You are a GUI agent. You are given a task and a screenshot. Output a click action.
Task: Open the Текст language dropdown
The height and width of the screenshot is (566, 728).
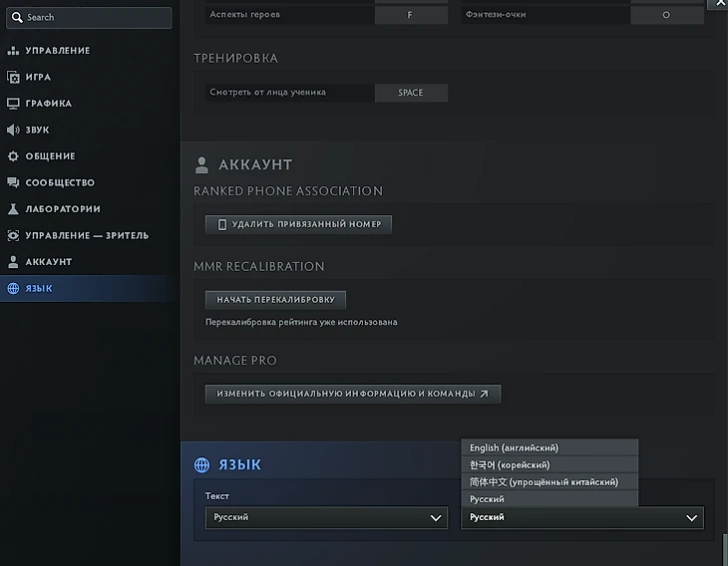pyautogui.click(x=325, y=518)
